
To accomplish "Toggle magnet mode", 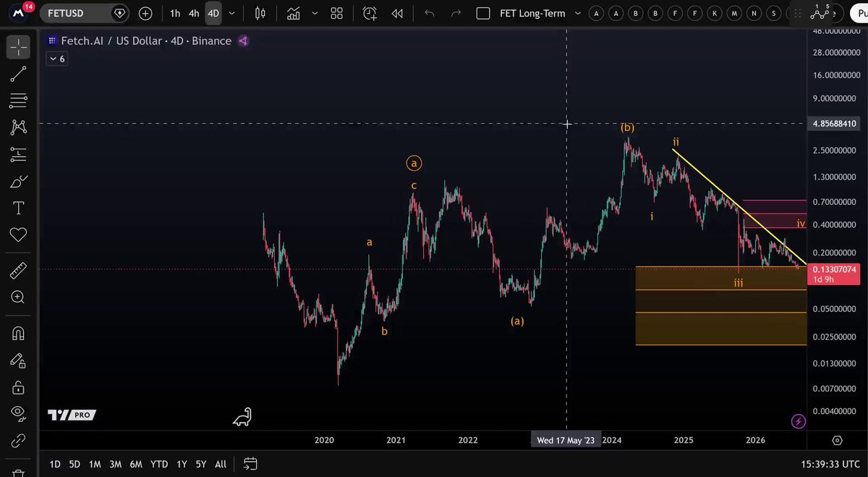I will (18, 333).
